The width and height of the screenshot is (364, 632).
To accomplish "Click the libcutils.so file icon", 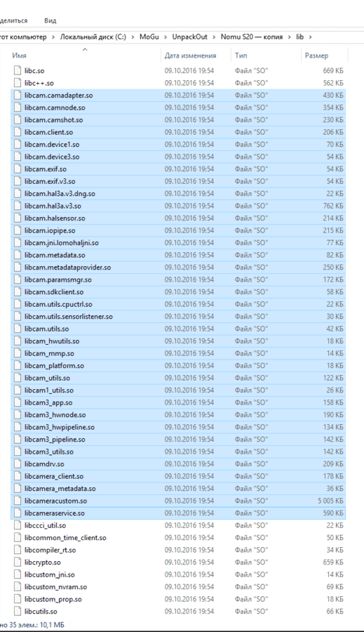I will (17, 612).
